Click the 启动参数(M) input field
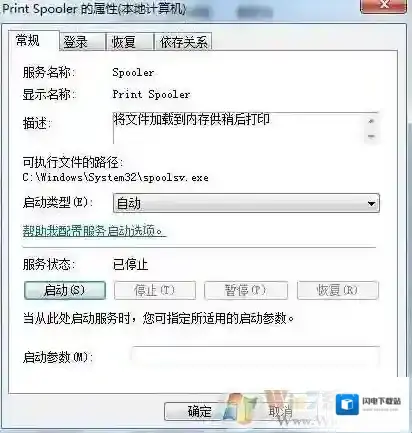The image size is (412, 433). click(256, 357)
